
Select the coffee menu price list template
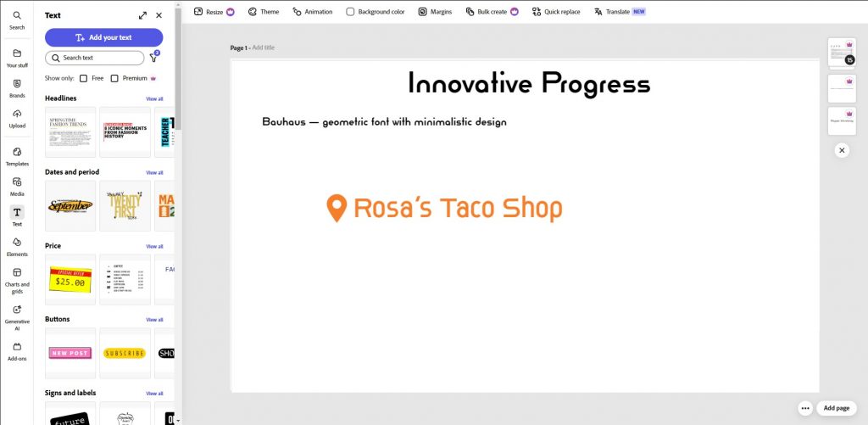coord(125,279)
